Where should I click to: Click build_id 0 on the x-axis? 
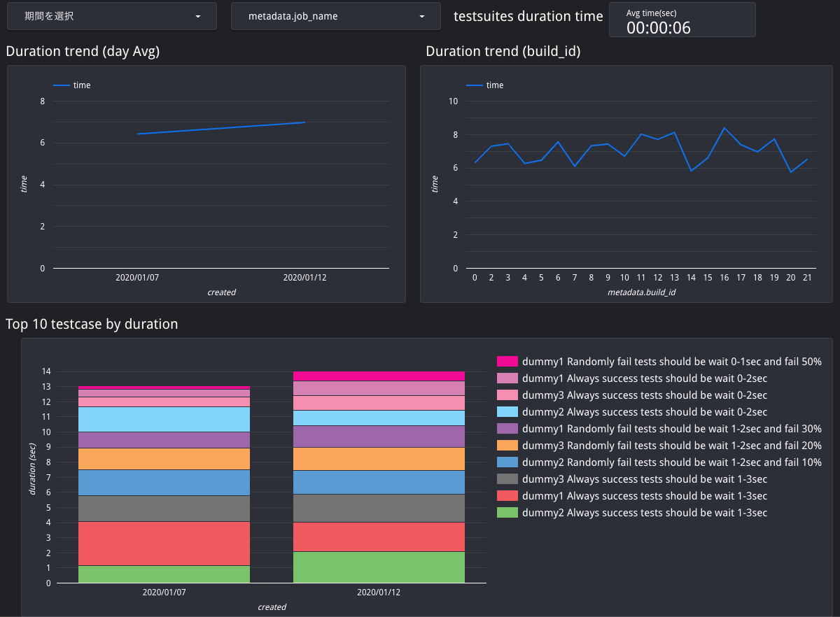(x=475, y=278)
